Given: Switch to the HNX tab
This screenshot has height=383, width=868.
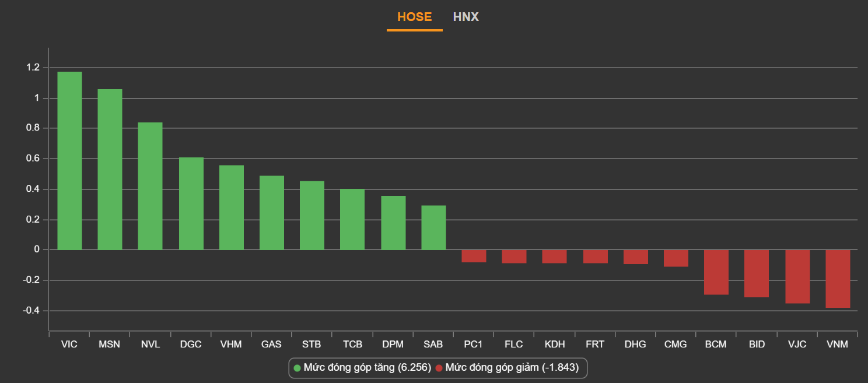Looking at the screenshot, I should coord(466,17).
